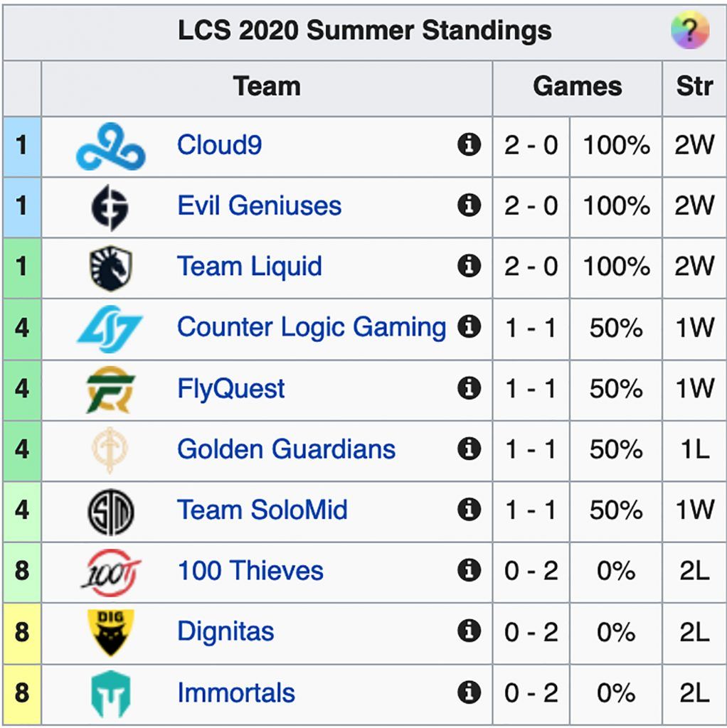Click the Counter Logic Gaming logo
This screenshot has width=727, height=728.
[110, 328]
